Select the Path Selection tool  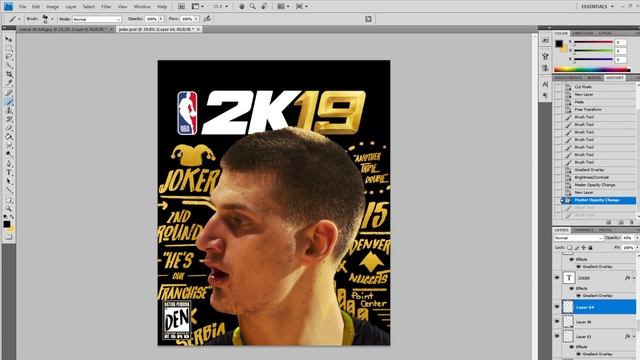pos(9,182)
